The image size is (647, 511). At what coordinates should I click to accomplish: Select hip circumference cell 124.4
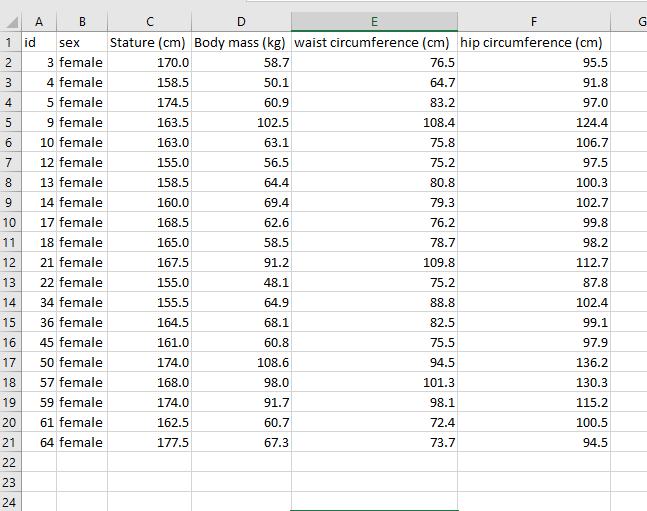pyautogui.click(x=534, y=122)
